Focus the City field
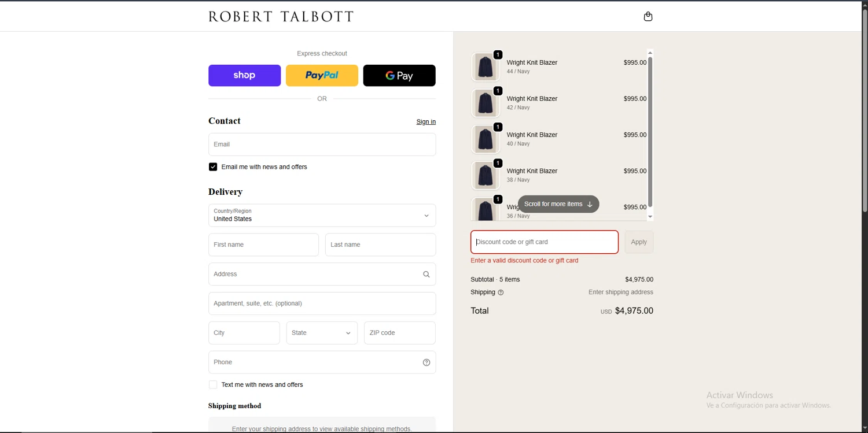This screenshot has width=868, height=433. pyautogui.click(x=244, y=333)
